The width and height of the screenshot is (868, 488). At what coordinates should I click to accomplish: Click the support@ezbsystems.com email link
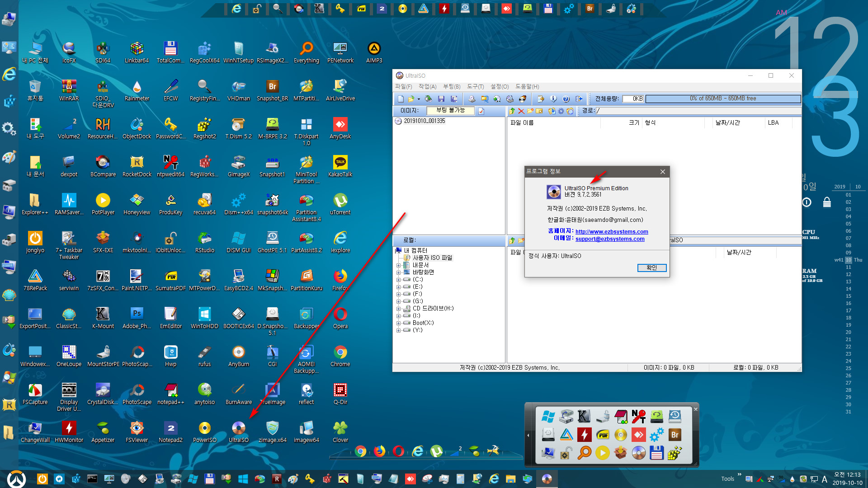pos(610,239)
